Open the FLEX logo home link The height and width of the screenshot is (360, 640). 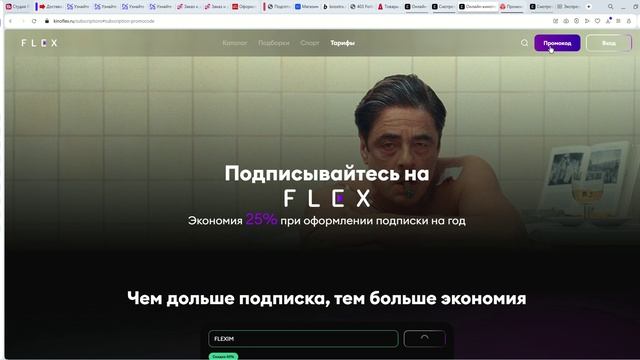(x=39, y=43)
